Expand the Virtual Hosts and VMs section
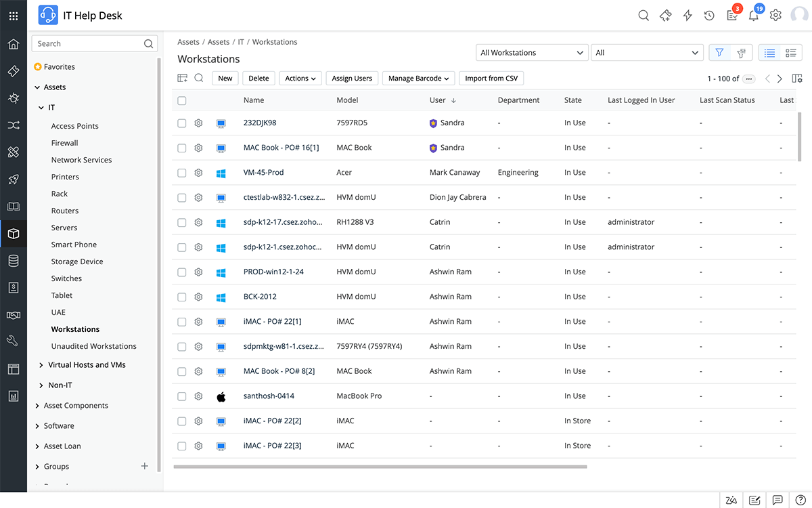Image resolution: width=812 pixels, height=508 pixels. [85, 364]
